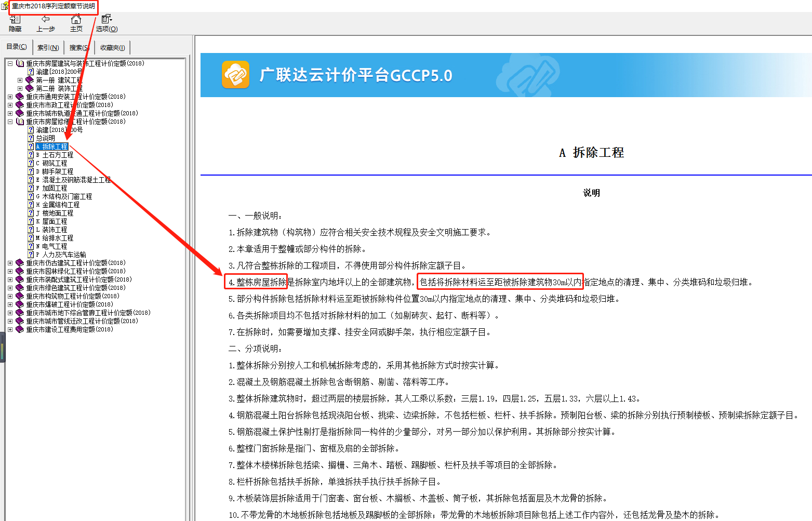Click topic page icon of H 金属结构工程

click(31, 205)
